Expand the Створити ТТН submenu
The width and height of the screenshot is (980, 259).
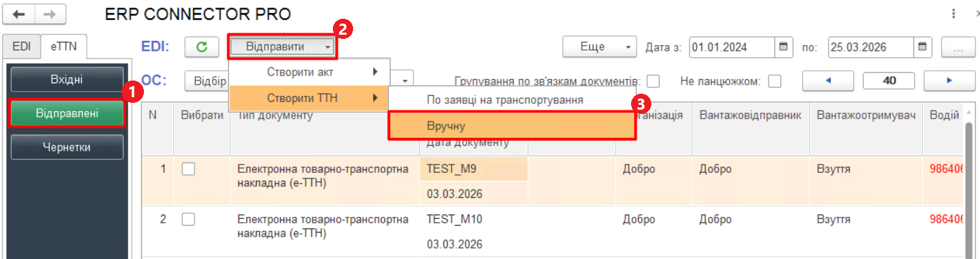click(309, 98)
